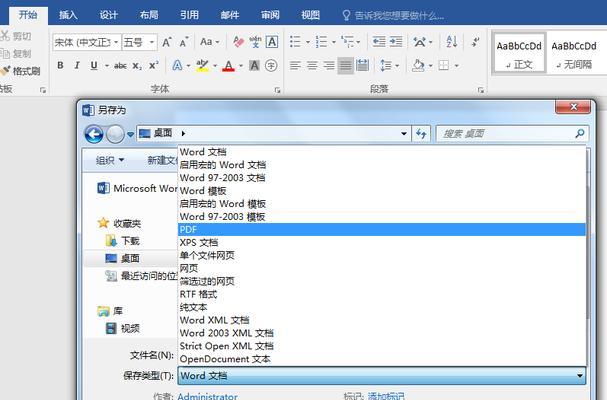The image size is (607, 400).
Task: Increase font size (grow font)
Action: coord(167,42)
